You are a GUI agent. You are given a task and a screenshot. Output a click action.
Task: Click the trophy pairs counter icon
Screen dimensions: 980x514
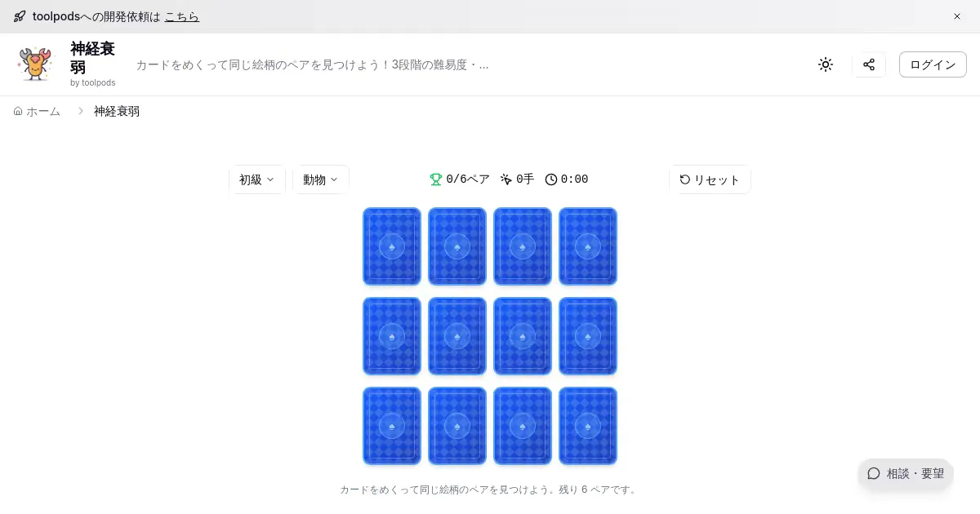point(436,179)
